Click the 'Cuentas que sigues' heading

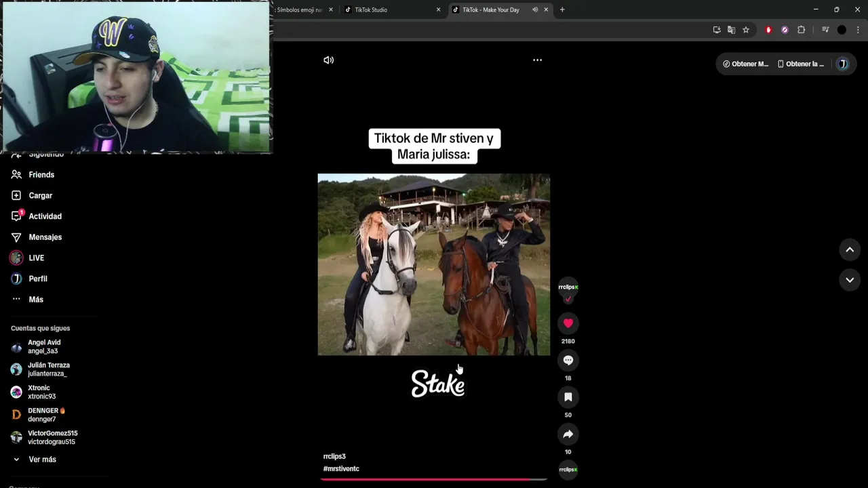[40, 328]
